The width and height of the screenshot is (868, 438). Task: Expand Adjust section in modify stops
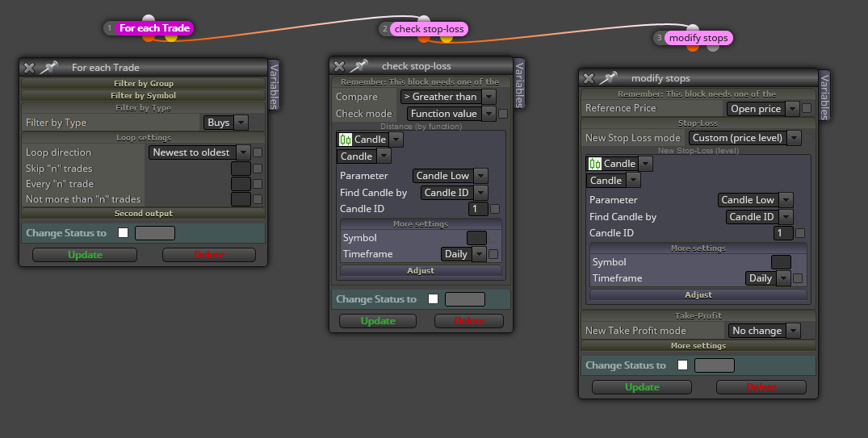coord(698,294)
